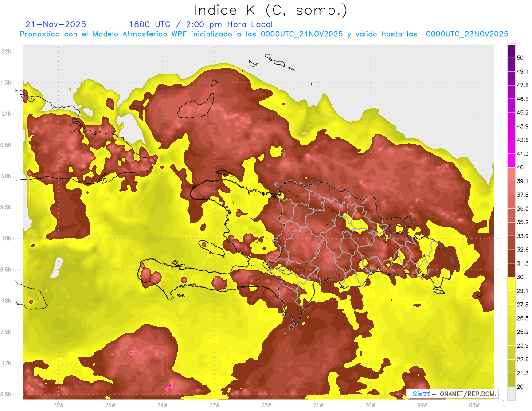Click the "39.1" legend value
Screen dimensions: 532x411
tap(523, 181)
